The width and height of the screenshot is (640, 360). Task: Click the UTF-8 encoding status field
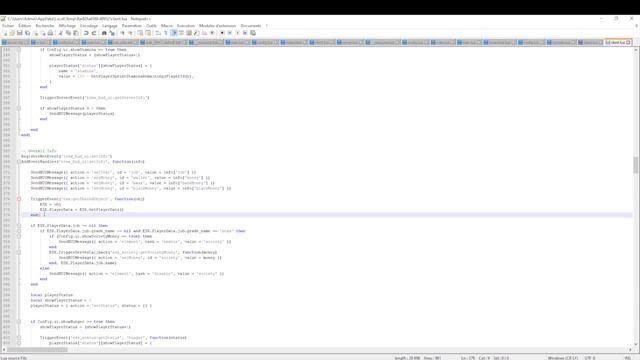(590, 358)
